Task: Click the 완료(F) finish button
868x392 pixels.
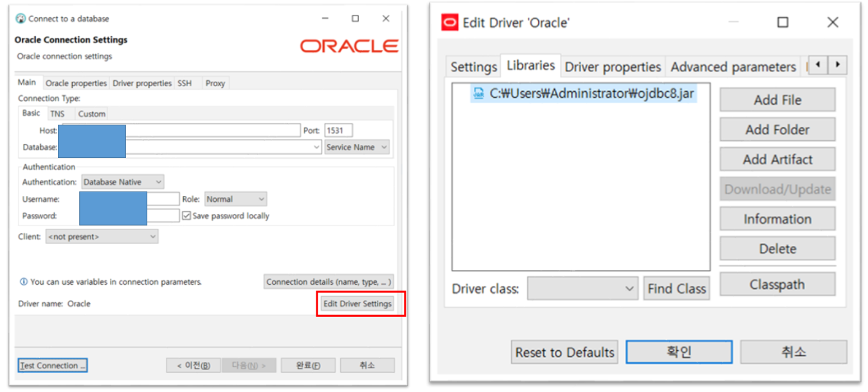Action: point(307,366)
